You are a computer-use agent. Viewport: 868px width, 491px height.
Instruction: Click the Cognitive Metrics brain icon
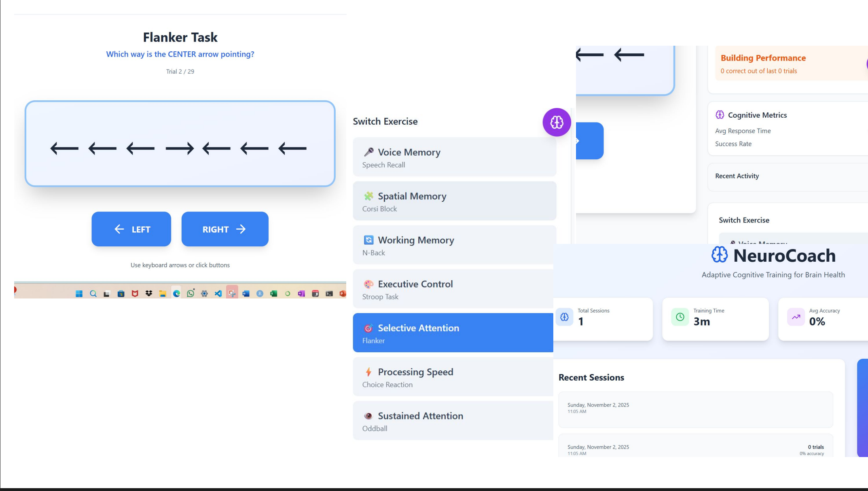point(720,115)
